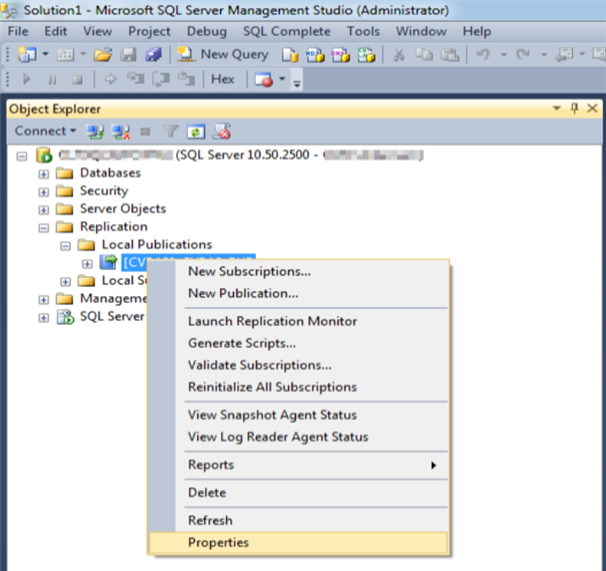Image resolution: width=606 pixels, height=571 pixels.
Task: Collapse the Replication folder node
Action: click(x=44, y=228)
